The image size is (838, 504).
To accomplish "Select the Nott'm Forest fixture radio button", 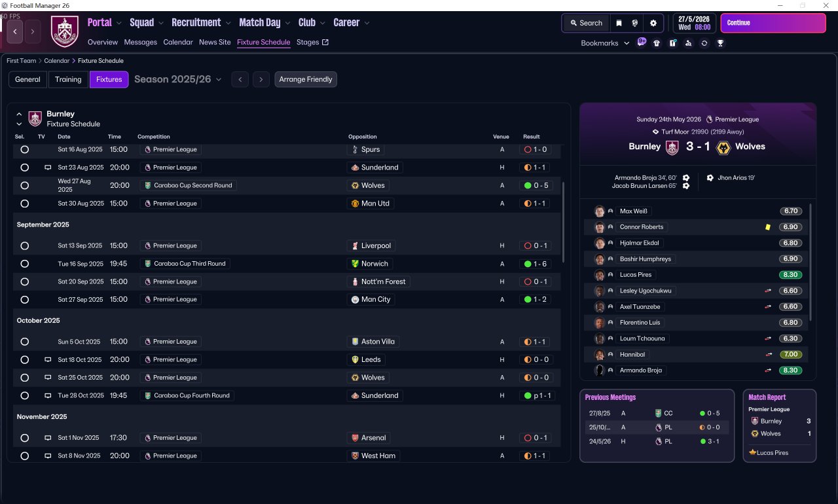I will 25,282.
